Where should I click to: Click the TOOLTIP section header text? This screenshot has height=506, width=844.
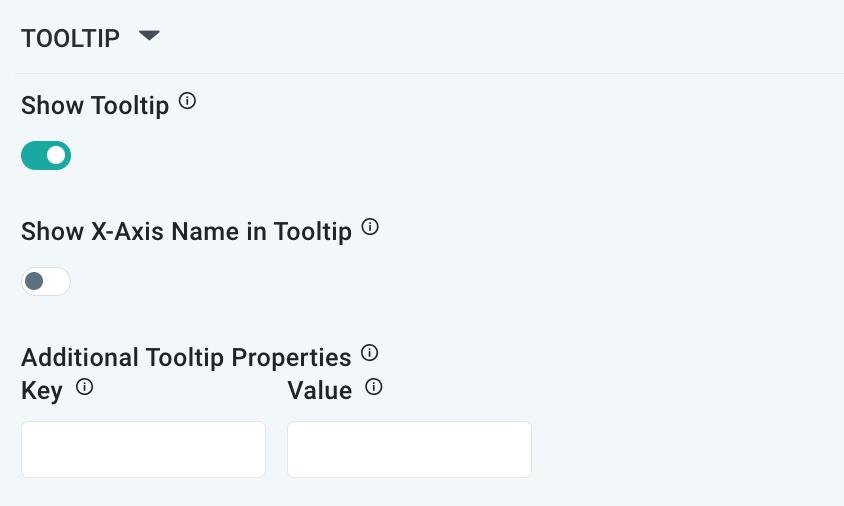point(70,38)
